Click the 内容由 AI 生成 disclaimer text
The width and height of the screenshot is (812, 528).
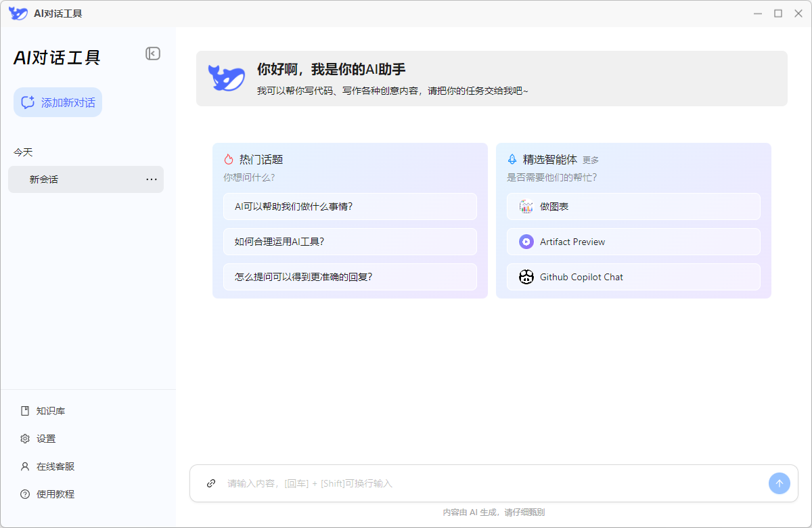pyautogui.click(x=494, y=512)
